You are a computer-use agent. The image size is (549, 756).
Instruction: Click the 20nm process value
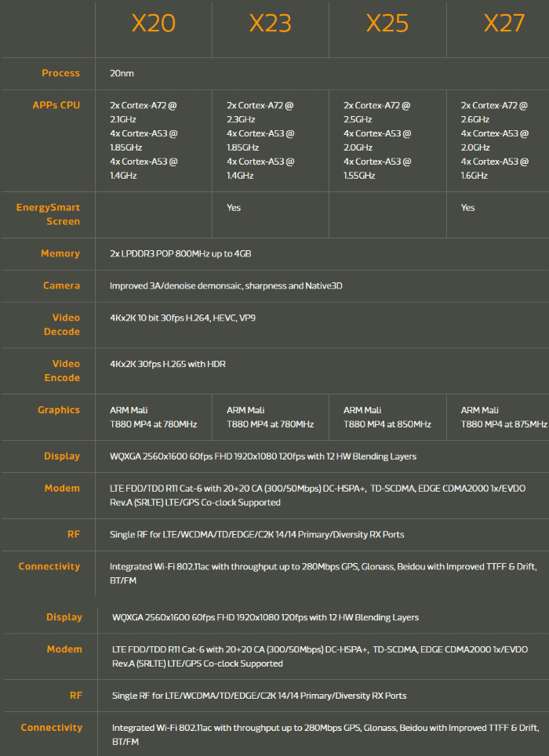point(122,73)
